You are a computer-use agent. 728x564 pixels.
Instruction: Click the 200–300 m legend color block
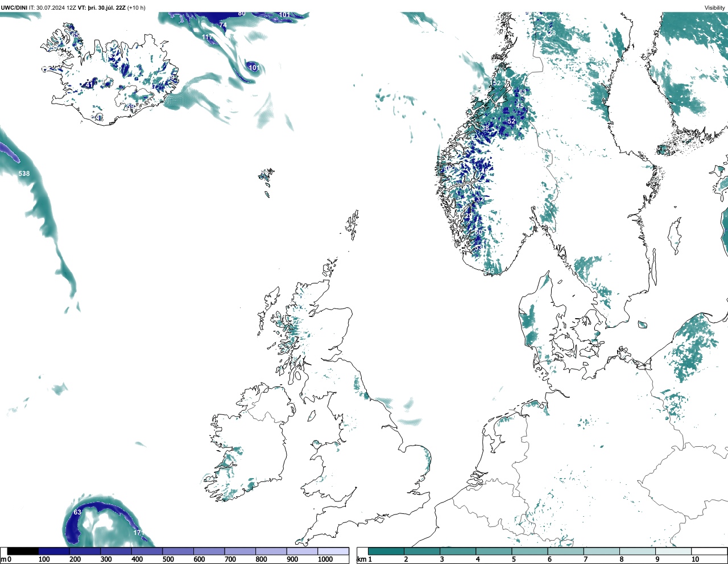coord(85,551)
